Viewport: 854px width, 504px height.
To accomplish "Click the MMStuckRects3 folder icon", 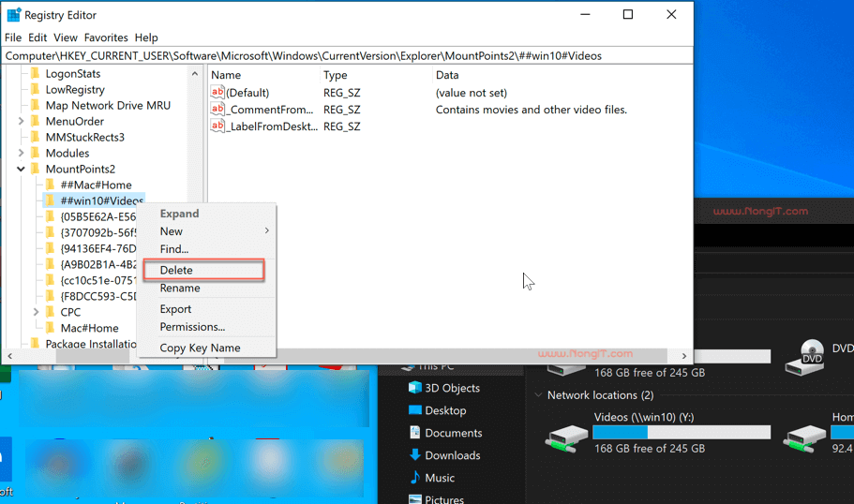I will (36, 137).
